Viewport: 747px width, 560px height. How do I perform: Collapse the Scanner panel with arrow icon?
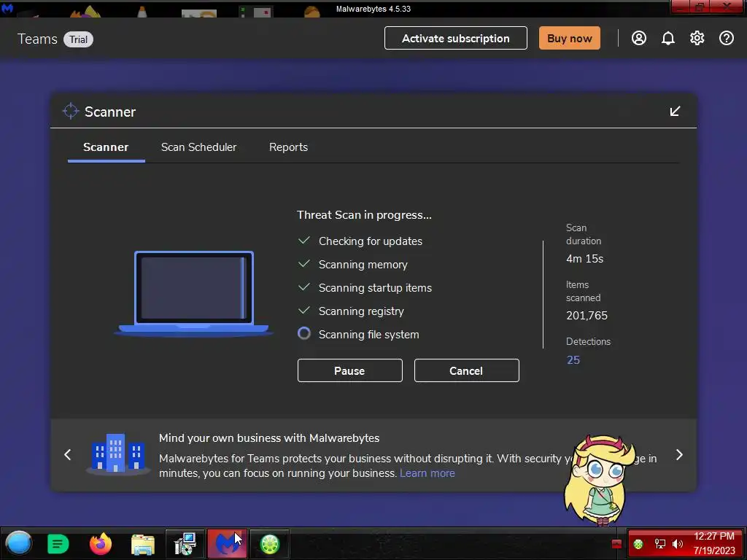pyautogui.click(x=675, y=112)
